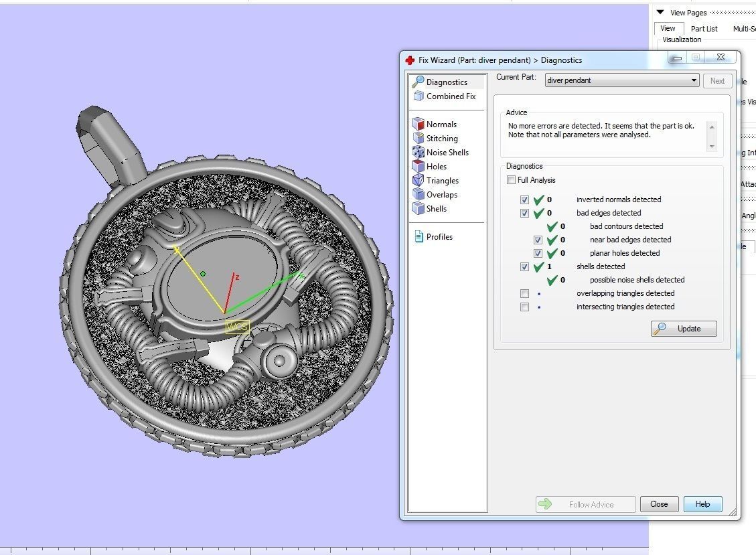756x555 pixels.
Task: Click the 'shells detected' text
Action: (601, 266)
